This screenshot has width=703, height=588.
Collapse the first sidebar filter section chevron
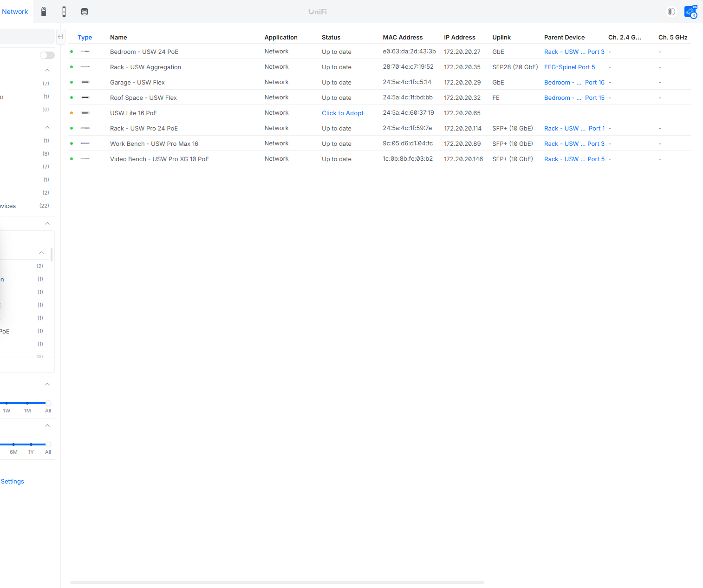(x=47, y=70)
